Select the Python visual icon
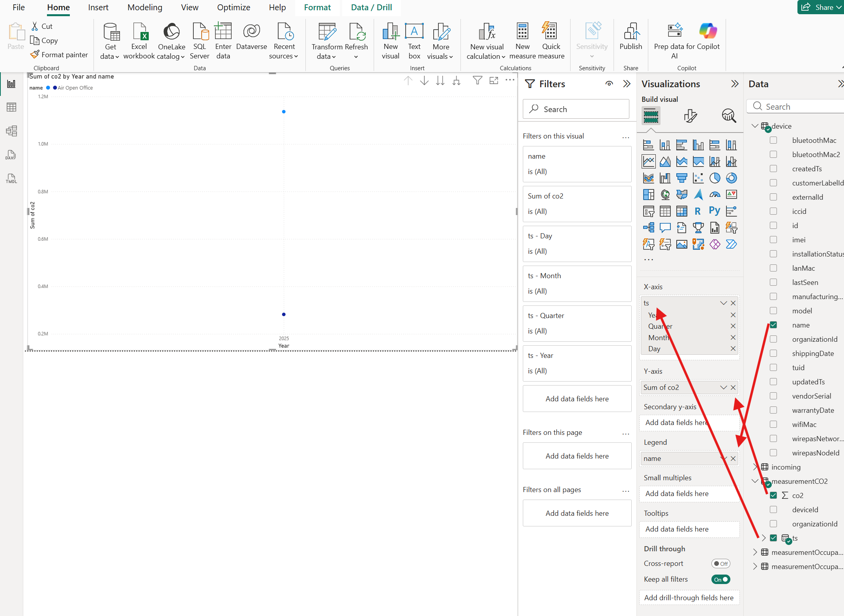The image size is (844, 616). pyautogui.click(x=714, y=211)
